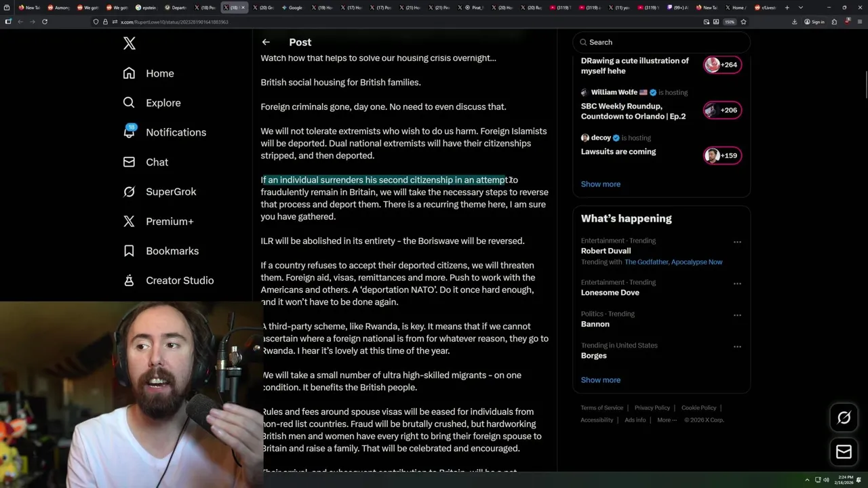Switch to the Twitch (99+) browser tab

point(678,7)
